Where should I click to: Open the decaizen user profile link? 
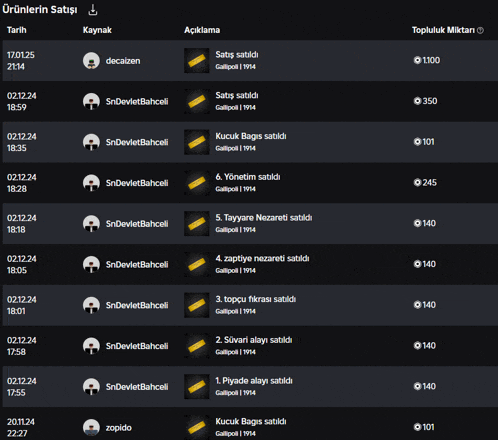pos(123,61)
